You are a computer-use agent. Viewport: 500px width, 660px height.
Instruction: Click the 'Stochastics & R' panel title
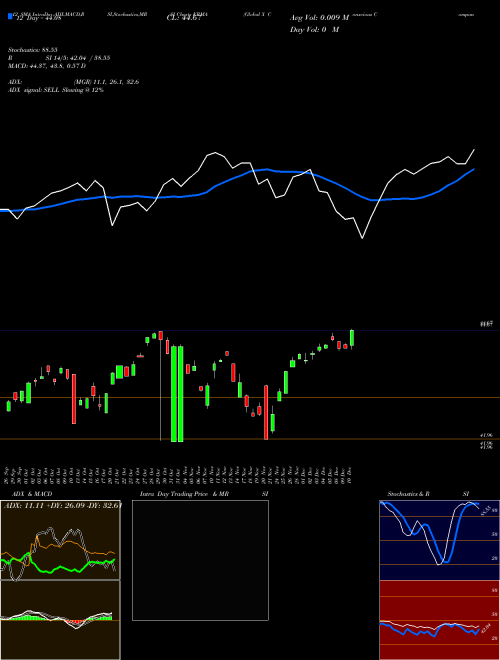point(408,494)
